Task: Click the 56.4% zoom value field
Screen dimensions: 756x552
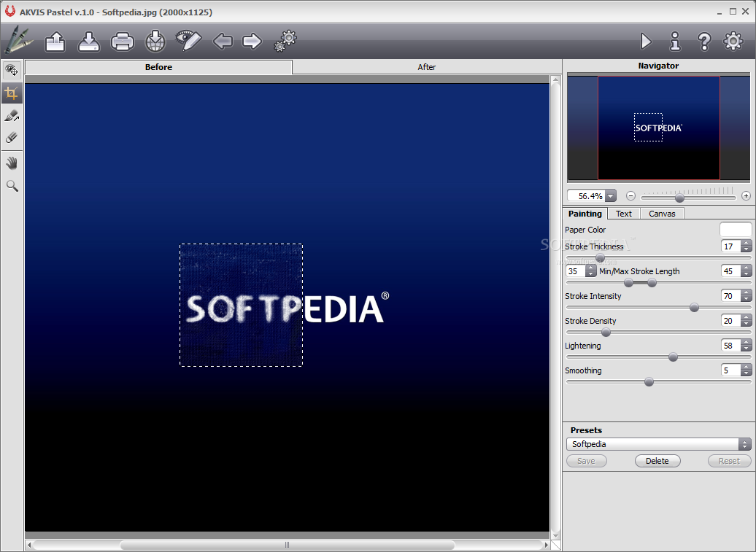Action: 587,196
